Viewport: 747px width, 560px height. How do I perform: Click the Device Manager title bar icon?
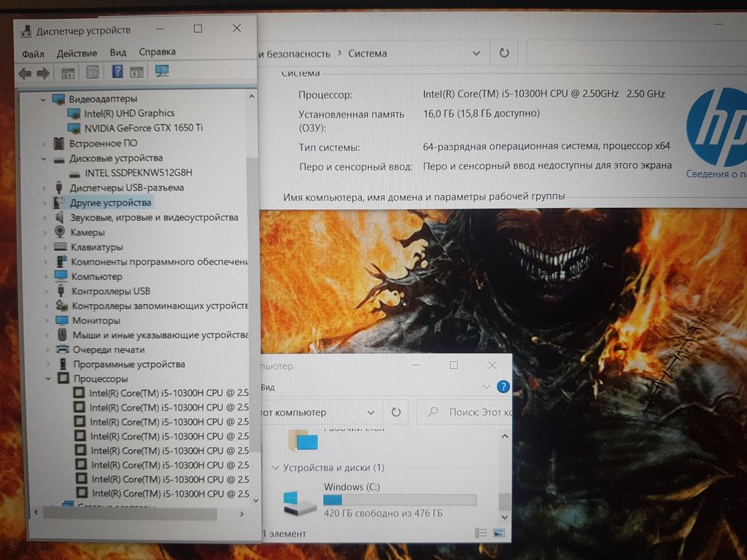coord(26,31)
